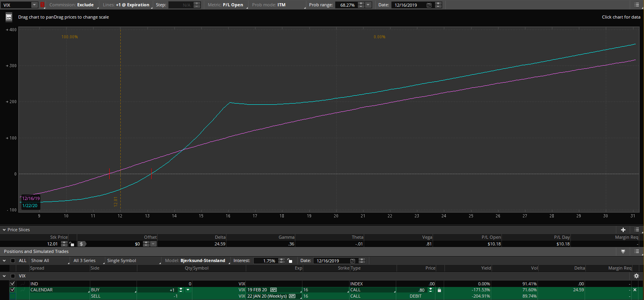Open the calendar picker in the top Date field
The height and width of the screenshot is (300, 644).
coord(429,5)
